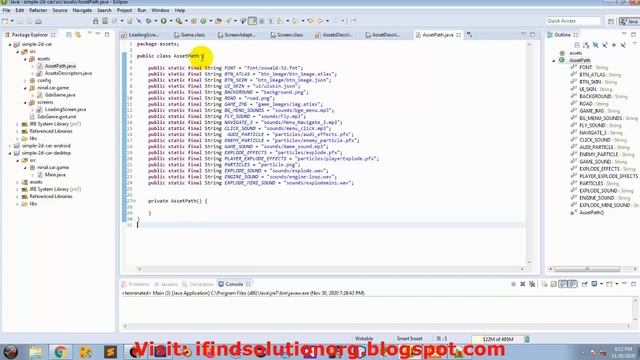Toggle Link with Editor in Package Explorer
This screenshot has width=640, height=360.
(x=78, y=35)
